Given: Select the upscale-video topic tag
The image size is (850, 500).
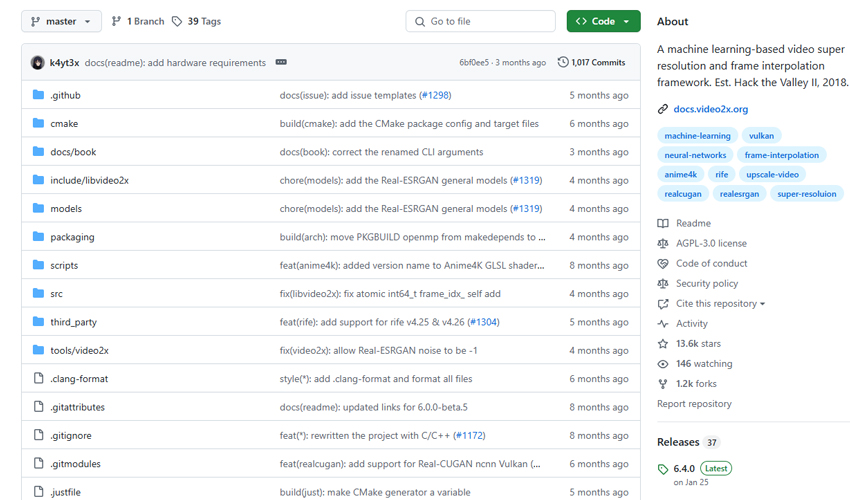Looking at the screenshot, I should (772, 175).
